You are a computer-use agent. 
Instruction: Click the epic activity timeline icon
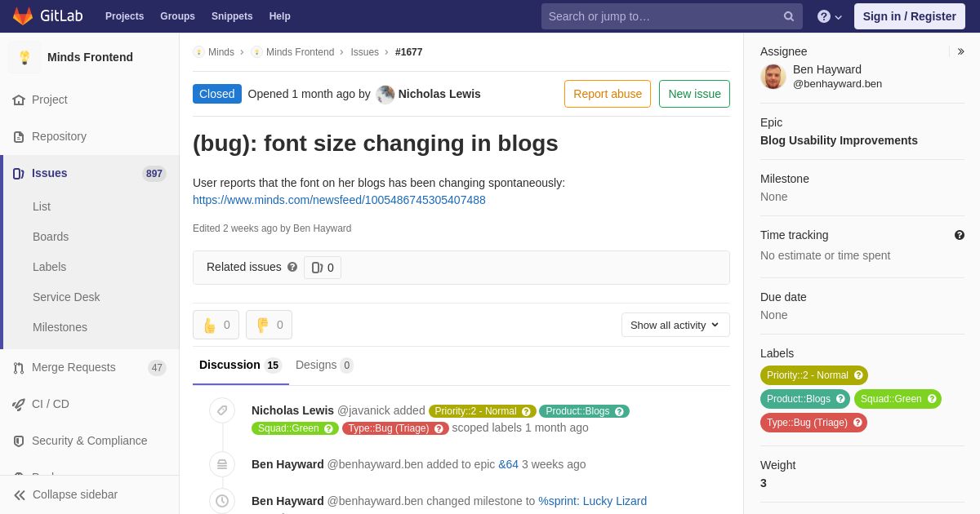click(x=222, y=464)
